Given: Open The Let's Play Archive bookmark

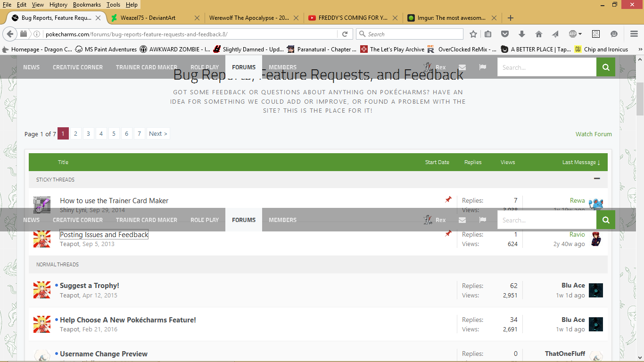Looking at the screenshot, I should pyautogui.click(x=392, y=49).
